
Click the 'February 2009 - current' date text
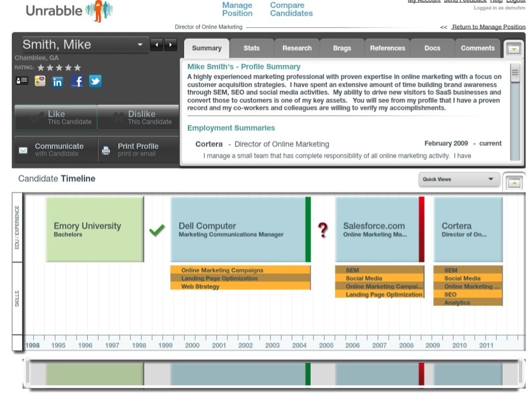[x=463, y=143]
